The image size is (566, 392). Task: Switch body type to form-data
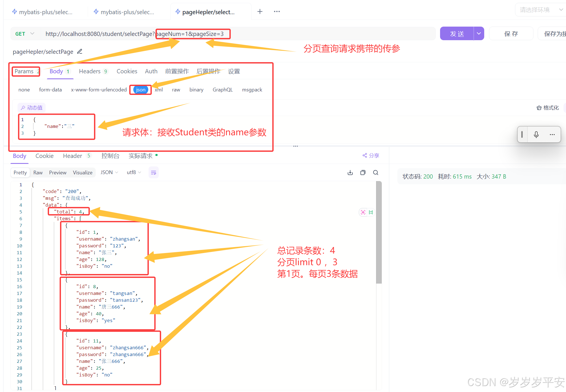point(50,90)
